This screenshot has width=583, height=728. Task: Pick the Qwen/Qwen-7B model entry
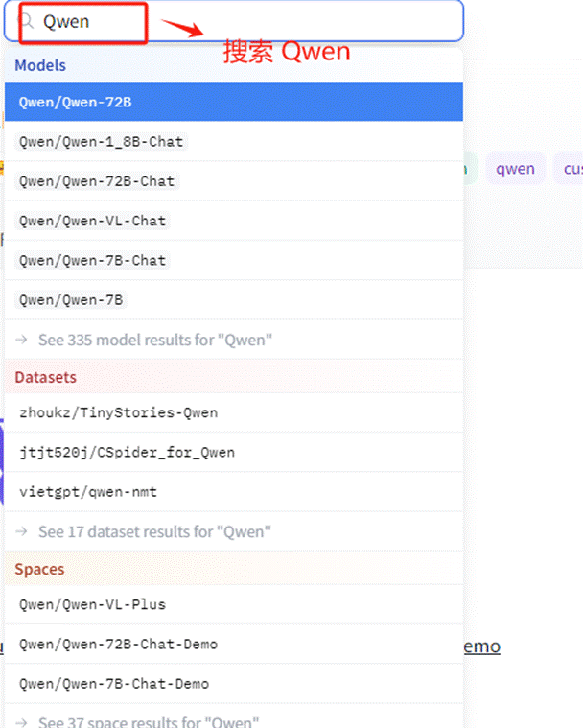pyautogui.click(x=71, y=300)
